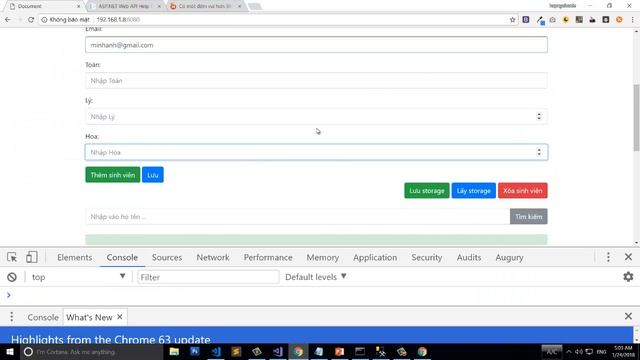Click the browser back arrow
Screen dimensions: 640x360
8,19
